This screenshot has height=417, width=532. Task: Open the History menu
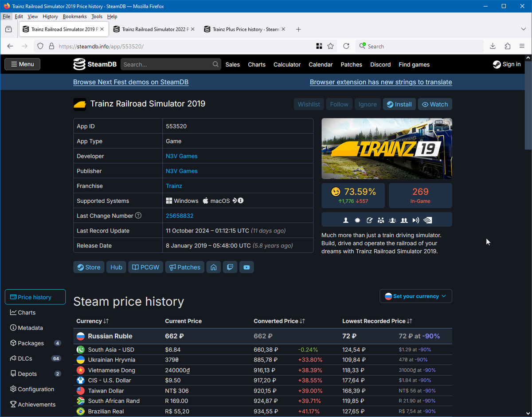(50, 16)
